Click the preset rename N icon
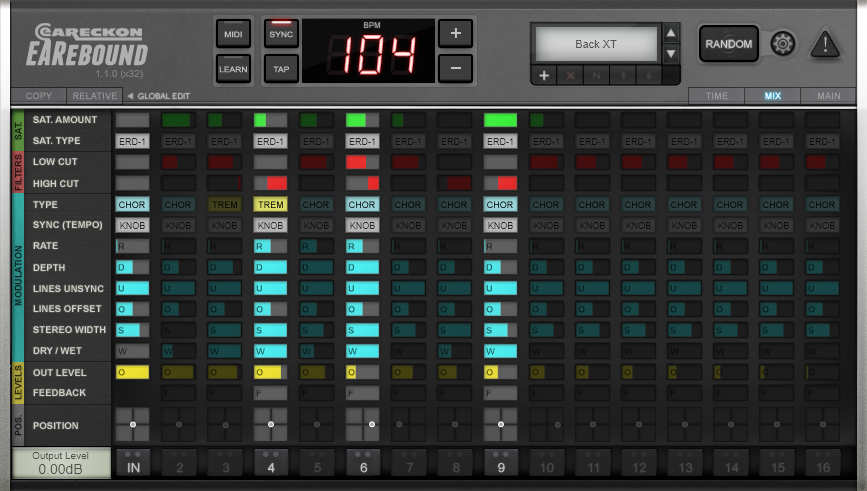867x491 pixels. click(x=597, y=75)
